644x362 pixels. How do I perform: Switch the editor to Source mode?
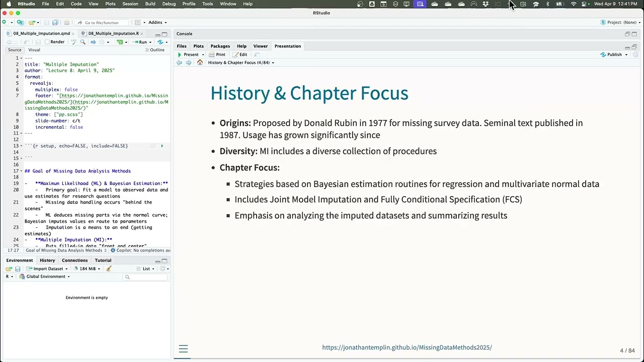pyautogui.click(x=15, y=50)
